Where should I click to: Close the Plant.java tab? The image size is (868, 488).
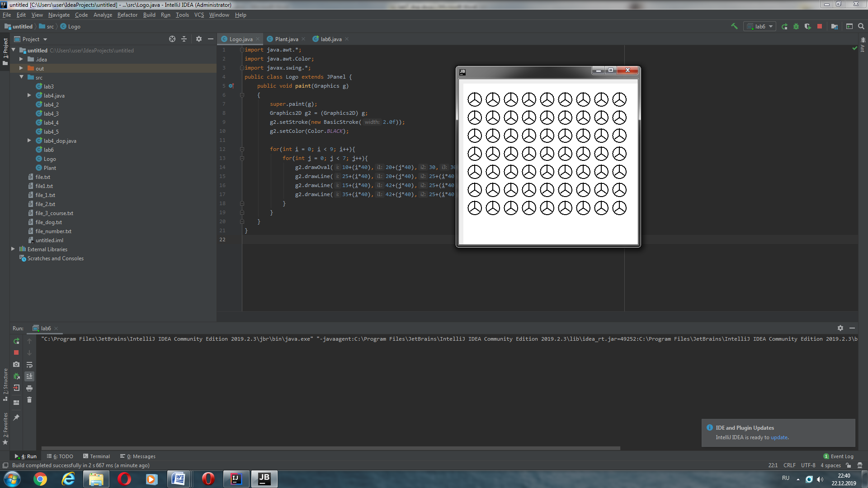coord(303,39)
